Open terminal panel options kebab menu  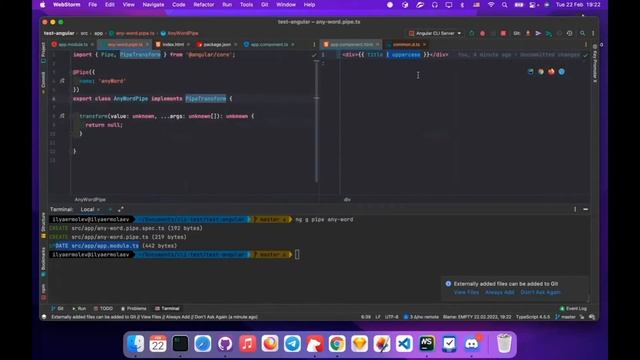coord(575,209)
